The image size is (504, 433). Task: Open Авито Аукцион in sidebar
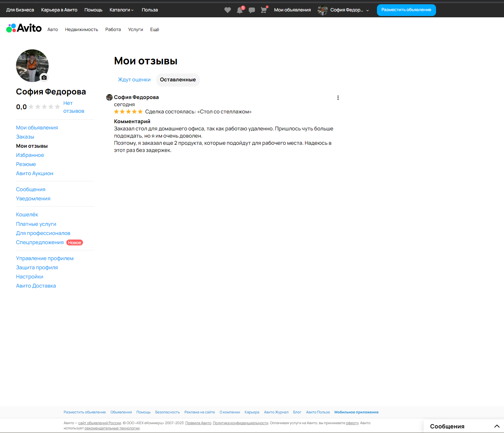(35, 174)
